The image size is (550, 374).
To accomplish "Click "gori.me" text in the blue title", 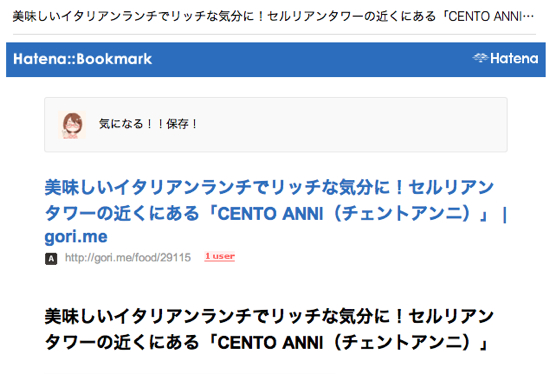I will point(76,237).
